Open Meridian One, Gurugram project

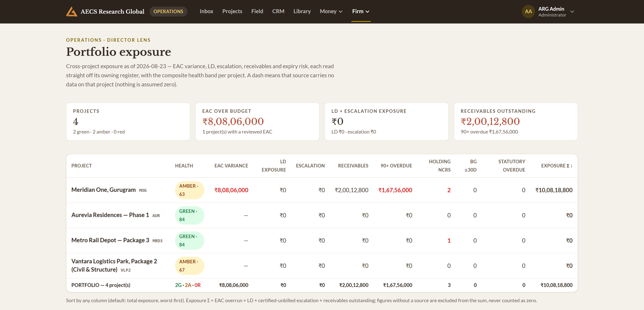tap(103, 190)
